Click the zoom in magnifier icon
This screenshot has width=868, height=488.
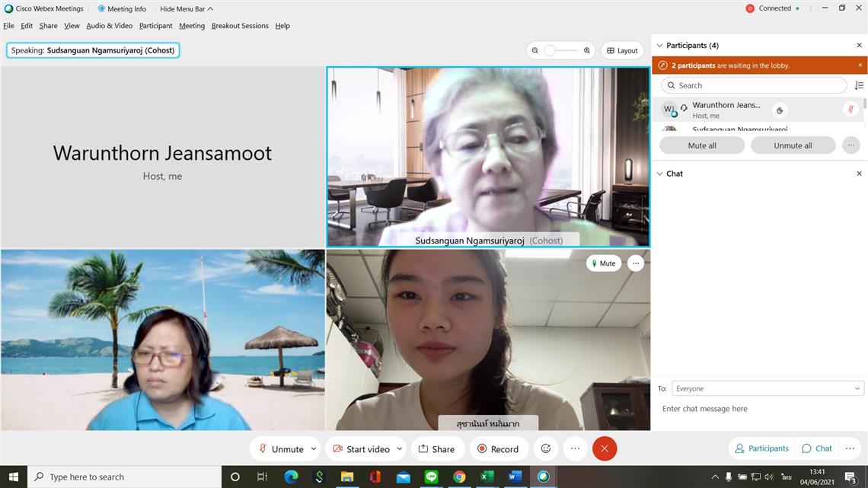pos(587,51)
